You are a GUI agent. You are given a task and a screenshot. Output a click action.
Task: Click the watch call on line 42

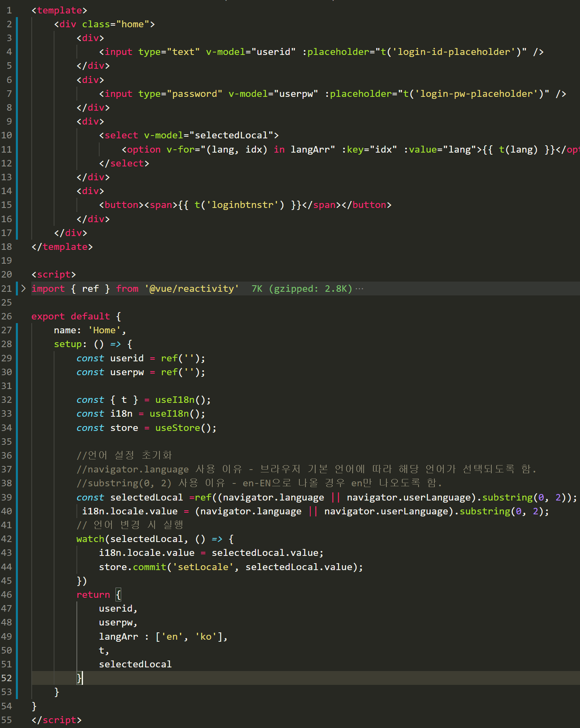click(x=90, y=539)
